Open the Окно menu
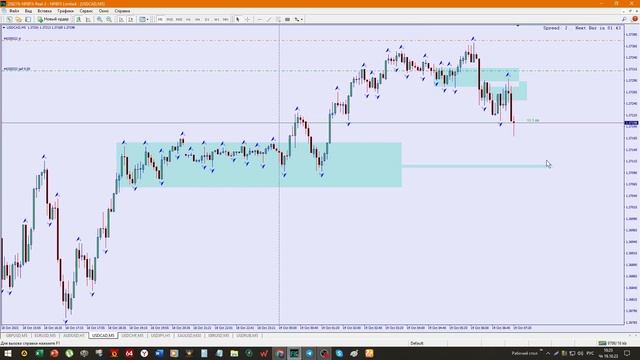Screen dimensions: 640x360 (x=104, y=11)
